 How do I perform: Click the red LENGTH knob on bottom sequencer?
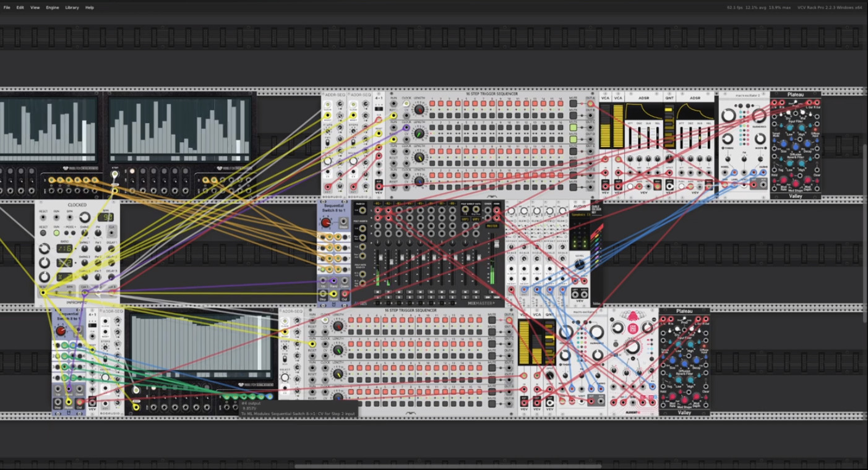click(338, 326)
